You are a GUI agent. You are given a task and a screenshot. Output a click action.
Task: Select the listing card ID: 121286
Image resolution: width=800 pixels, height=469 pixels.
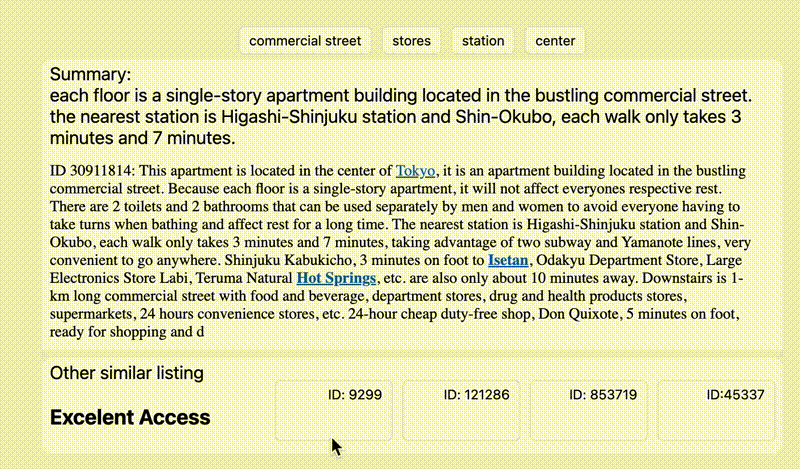475,410
